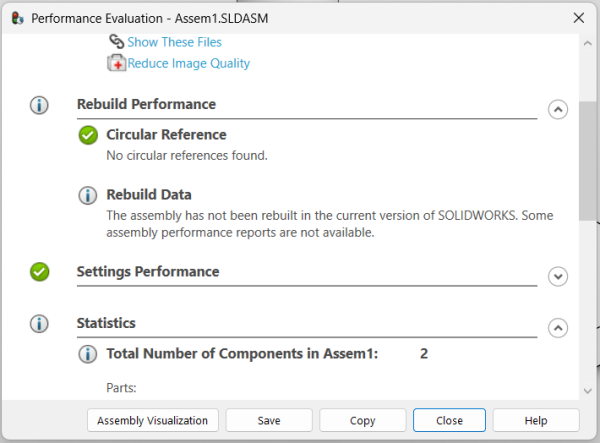Click the Settings Performance heading
Image resolution: width=600 pixels, height=443 pixels.
point(148,272)
